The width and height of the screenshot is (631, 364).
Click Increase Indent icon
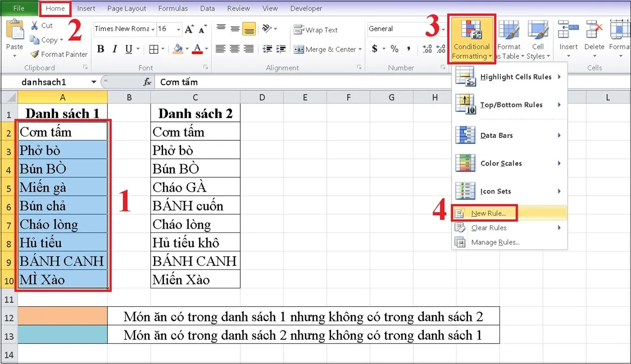tap(281, 49)
